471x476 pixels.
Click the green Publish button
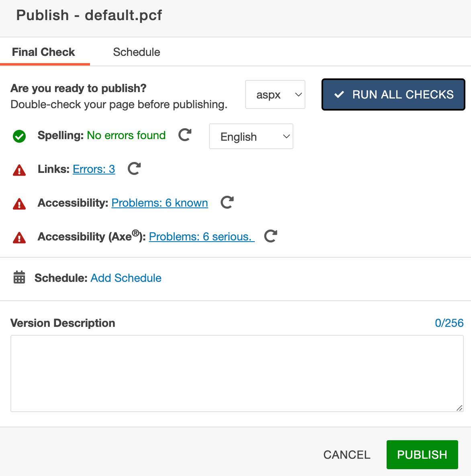coord(422,454)
